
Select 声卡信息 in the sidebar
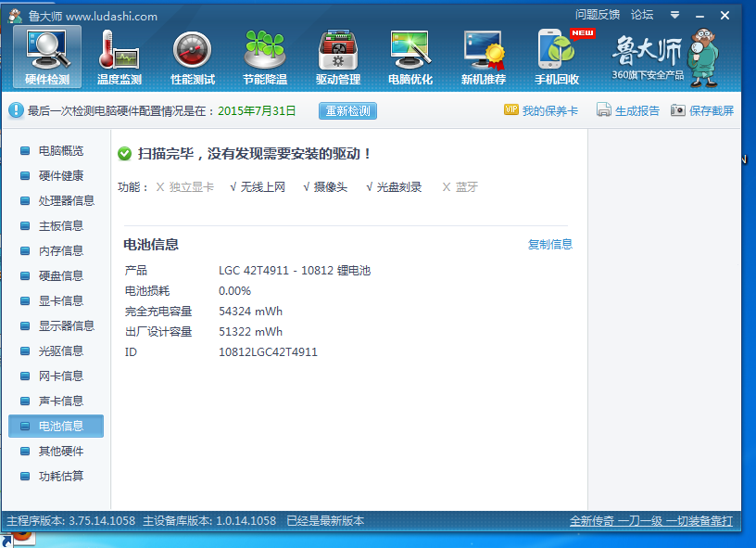pyautogui.click(x=57, y=401)
